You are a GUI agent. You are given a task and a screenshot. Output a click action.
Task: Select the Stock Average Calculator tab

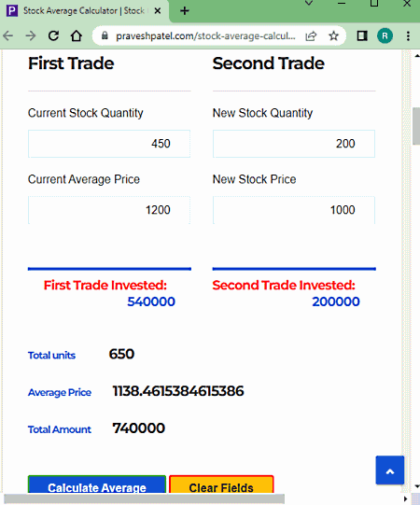[84, 11]
